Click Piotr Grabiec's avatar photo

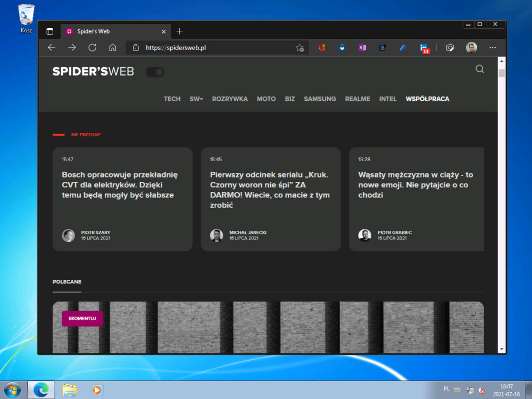tap(365, 236)
